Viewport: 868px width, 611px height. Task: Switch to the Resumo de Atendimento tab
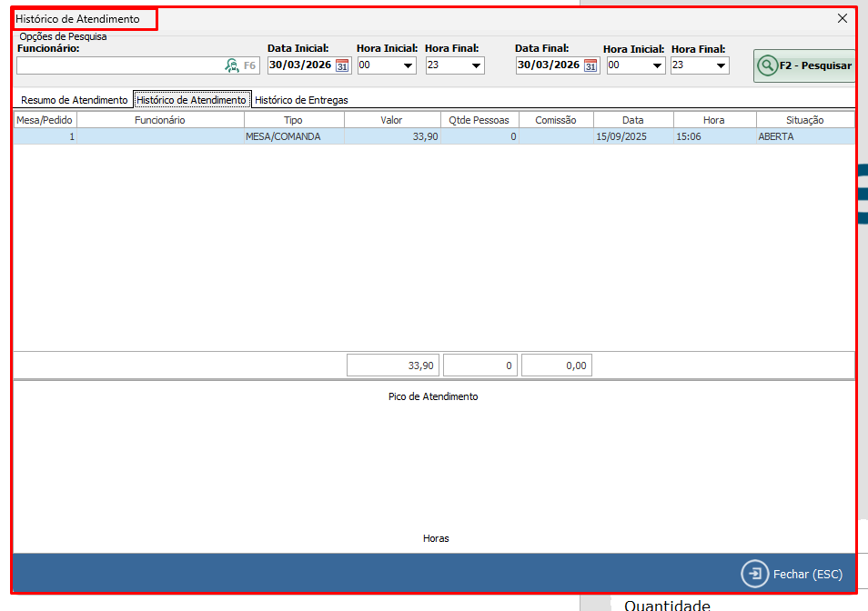point(74,100)
